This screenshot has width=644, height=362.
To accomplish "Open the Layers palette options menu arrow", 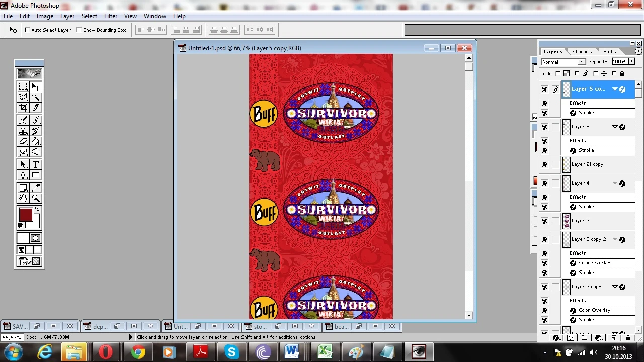I will pos(638,51).
